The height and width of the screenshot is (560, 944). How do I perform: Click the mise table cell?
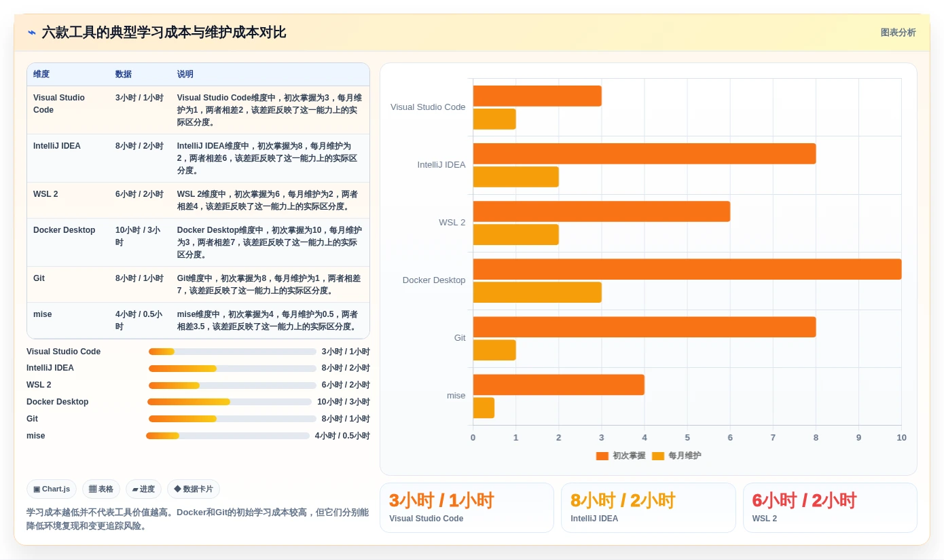[x=68, y=320]
